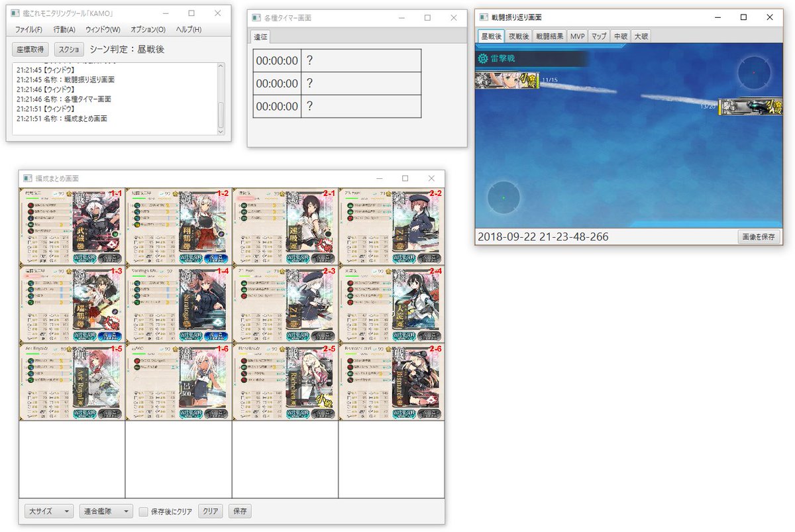Click enemy ship banner showing 13/20 HP
Screen dimensions: 795x532
click(750, 106)
